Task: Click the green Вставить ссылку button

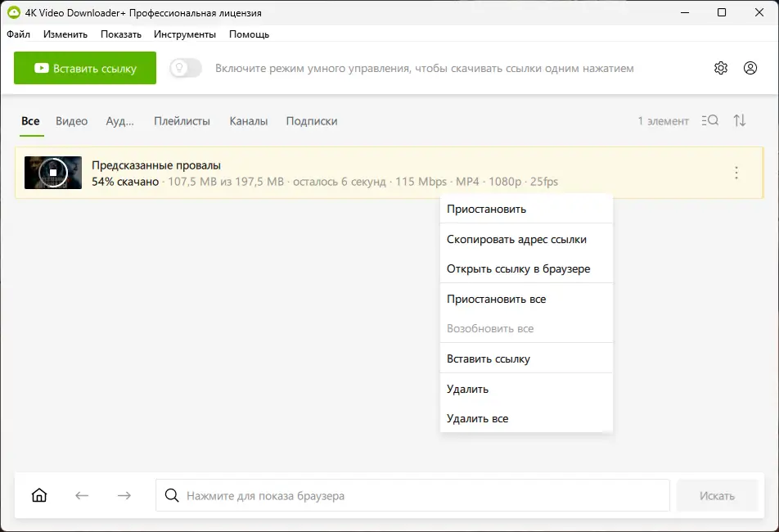Action: (x=85, y=68)
